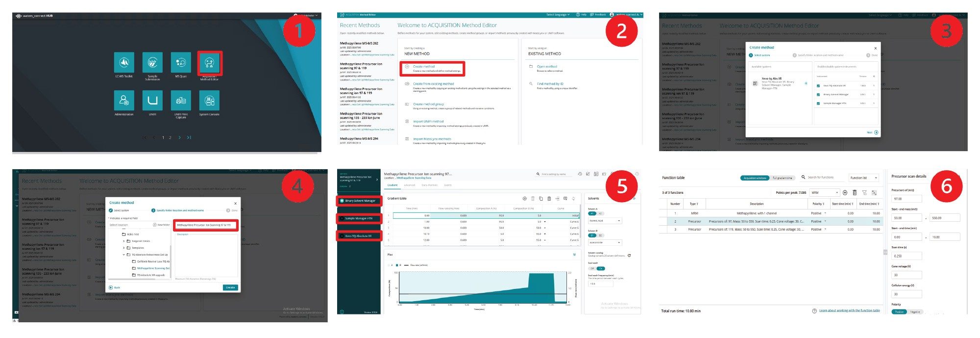Launch the MS Quan app tile

click(x=181, y=62)
